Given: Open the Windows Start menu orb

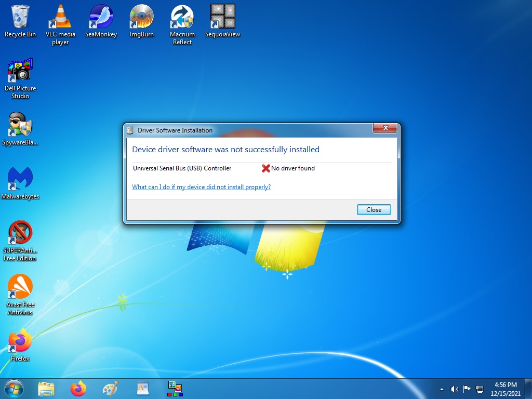Looking at the screenshot, I should (x=14, y=389).
